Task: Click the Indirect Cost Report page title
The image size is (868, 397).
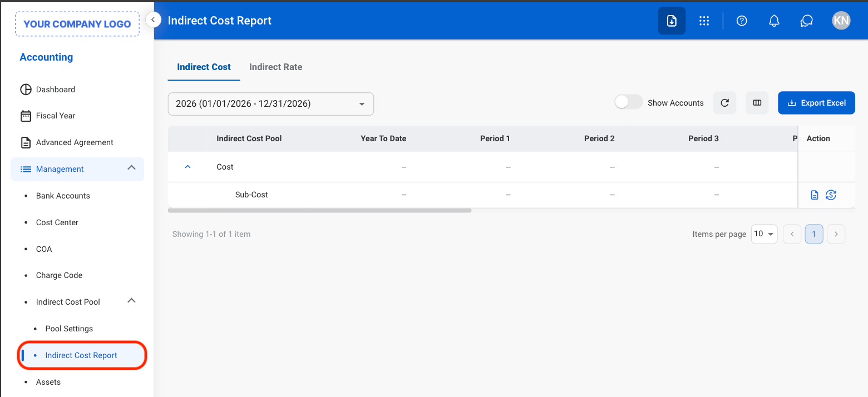Action: click(x=220, y=21)
